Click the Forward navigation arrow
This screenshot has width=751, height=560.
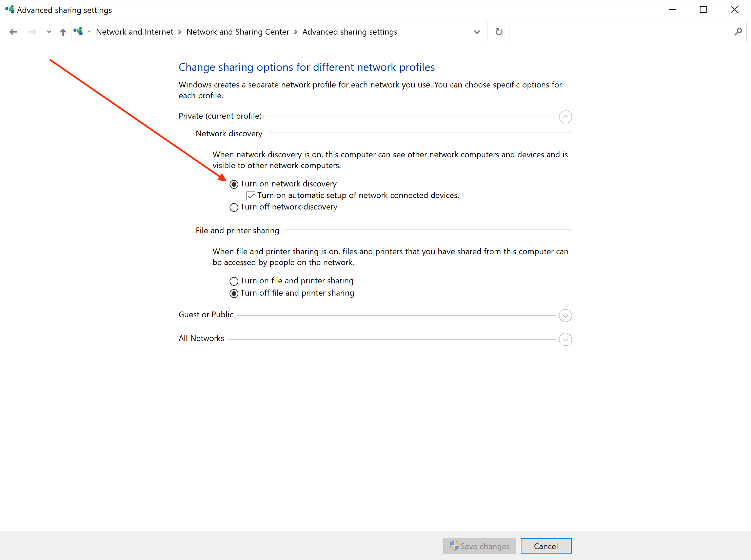[x=33, y=32]
